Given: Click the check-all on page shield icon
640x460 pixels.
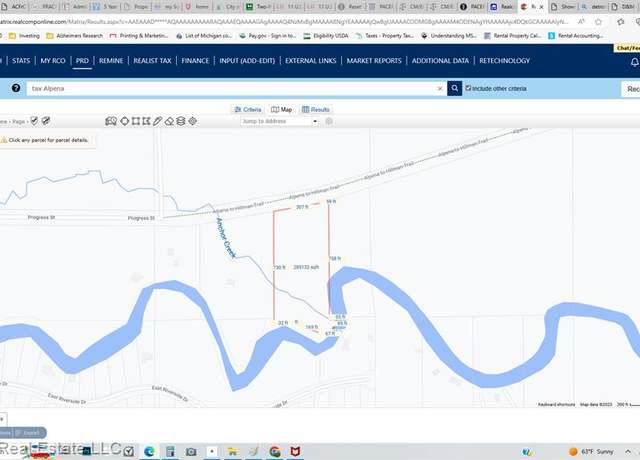Looking at the screenshot, I should click(34, 121).
